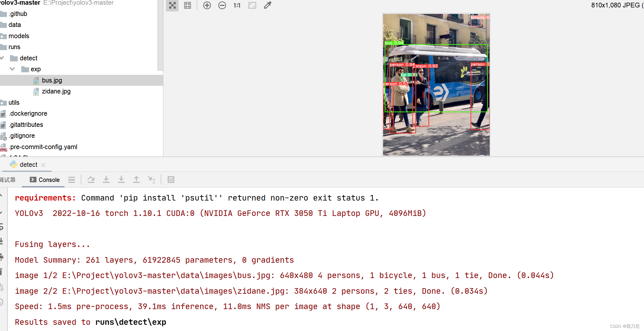
Task: Select zidane.jpg in the project tree
Action: (56, 91)
